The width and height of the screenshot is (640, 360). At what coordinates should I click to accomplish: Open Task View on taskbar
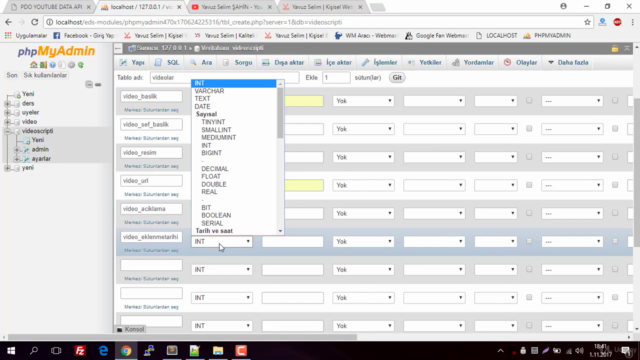pyautogui.click(x=56, y=351)
